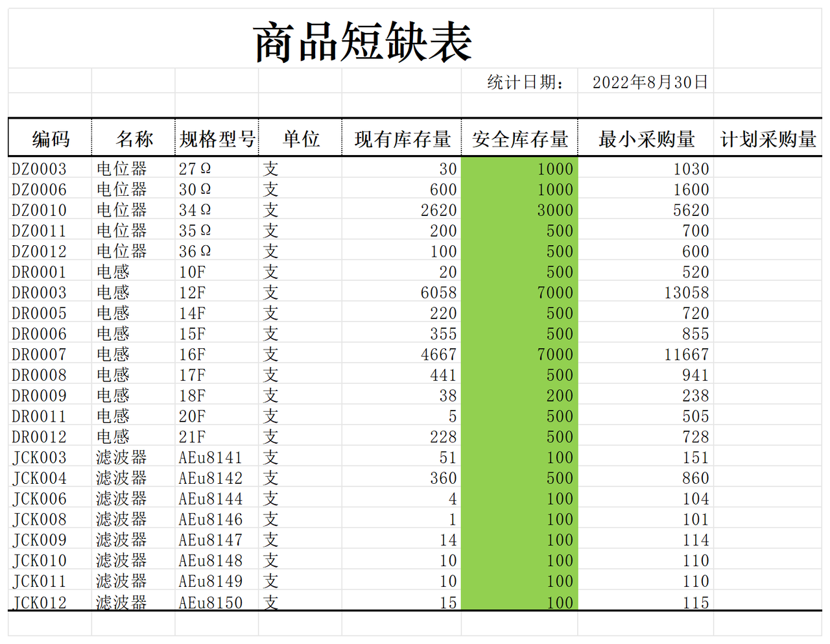830x644 pixels.
Task: Select code cell DZ0011
Action: coord(50,230)
